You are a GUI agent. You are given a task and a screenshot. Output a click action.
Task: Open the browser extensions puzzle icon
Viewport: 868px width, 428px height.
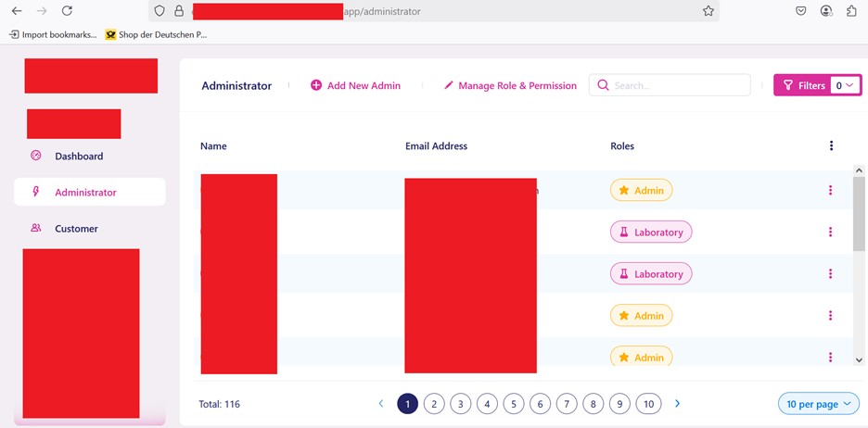pos(851,11)
